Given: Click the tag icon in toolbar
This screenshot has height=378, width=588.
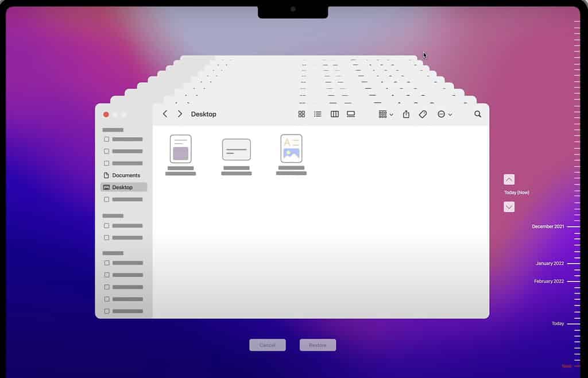Looking at the screenshot, I should pos(423,114).
